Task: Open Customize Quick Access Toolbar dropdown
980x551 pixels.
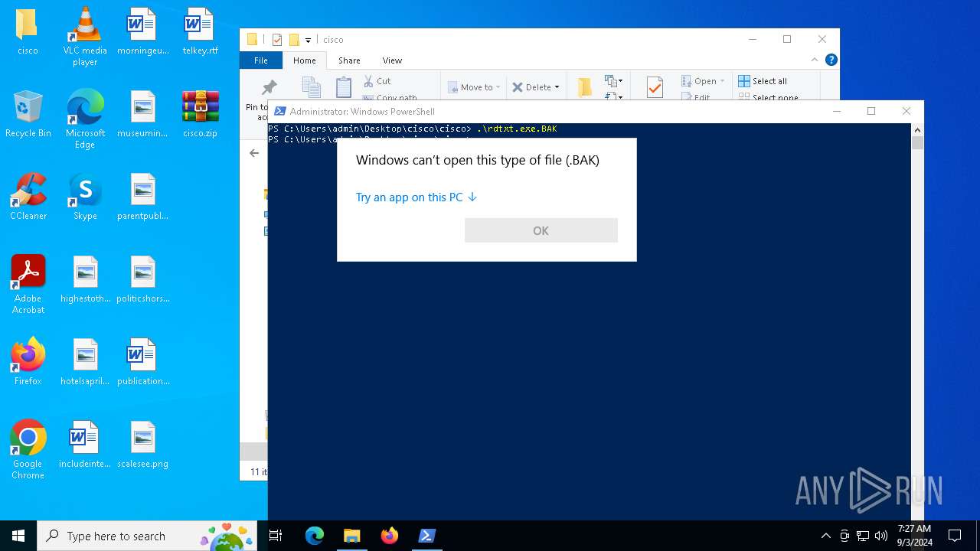Action: click(308, 40)
